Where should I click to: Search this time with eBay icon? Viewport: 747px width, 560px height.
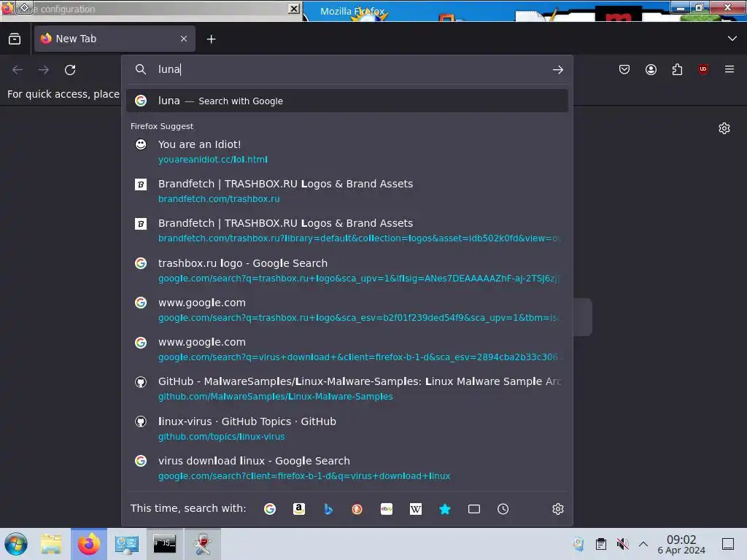tap(387, 509)
